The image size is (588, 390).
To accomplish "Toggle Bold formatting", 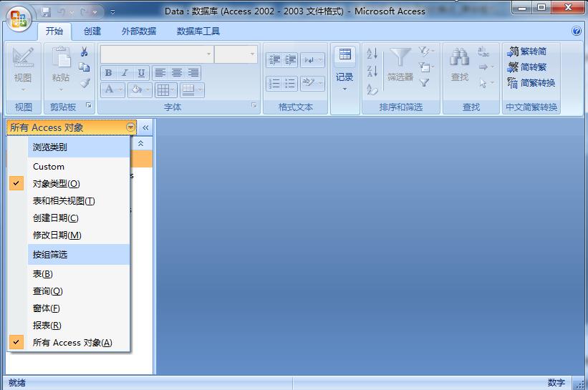I will (x=109, y=73).
